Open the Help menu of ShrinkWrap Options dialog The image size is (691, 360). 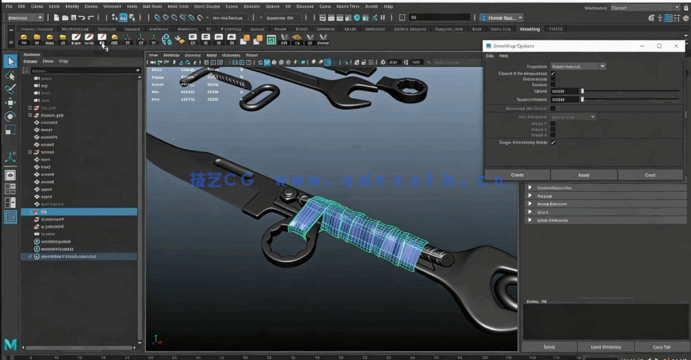503,56
